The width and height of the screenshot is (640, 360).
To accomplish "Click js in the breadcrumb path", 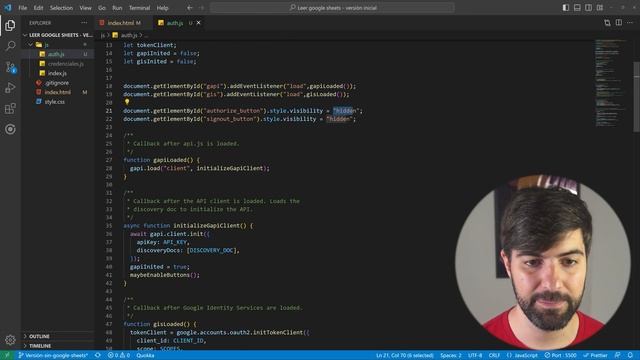I will coord(102,36).
